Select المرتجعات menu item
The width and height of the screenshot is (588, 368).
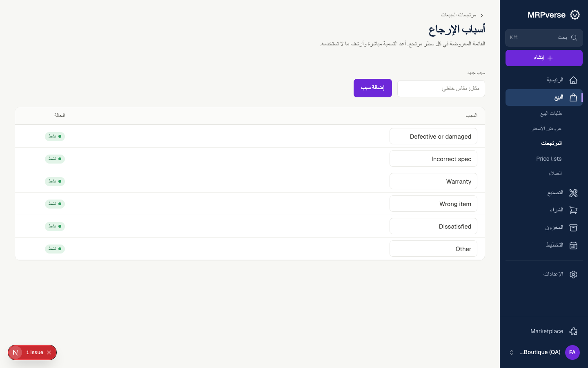pos(551,144)
